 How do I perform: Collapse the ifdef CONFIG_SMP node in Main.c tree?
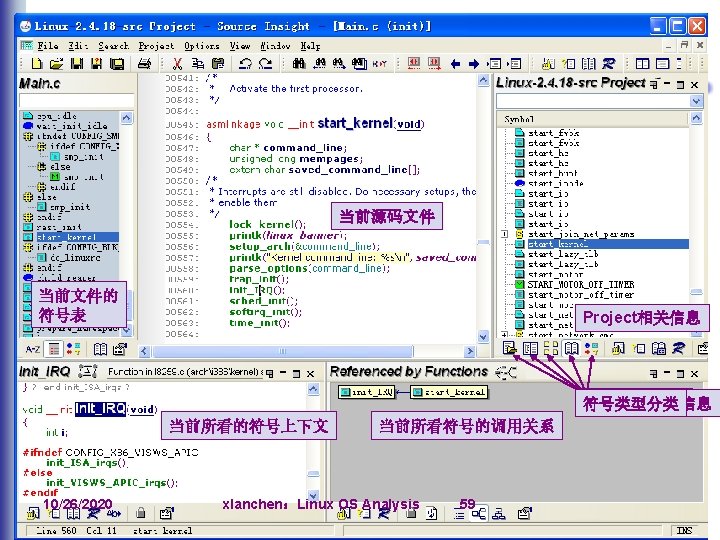click(28, 136)
